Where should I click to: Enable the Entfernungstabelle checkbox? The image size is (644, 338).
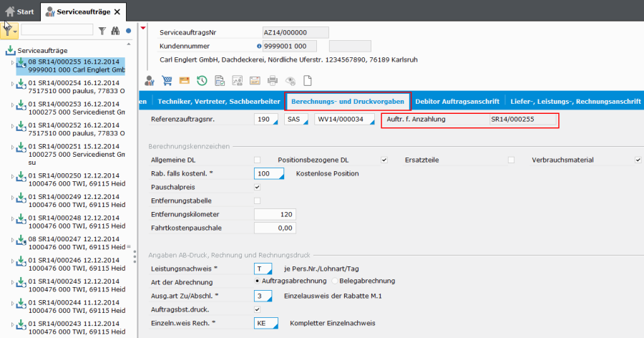point(257,201)
